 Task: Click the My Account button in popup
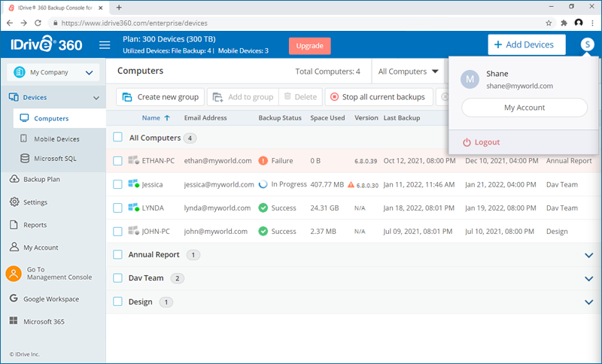524,108
